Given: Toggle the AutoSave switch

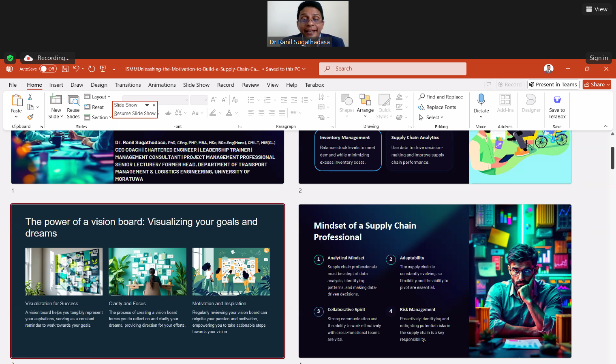Looking at the screenshot, I should [48, 69].
